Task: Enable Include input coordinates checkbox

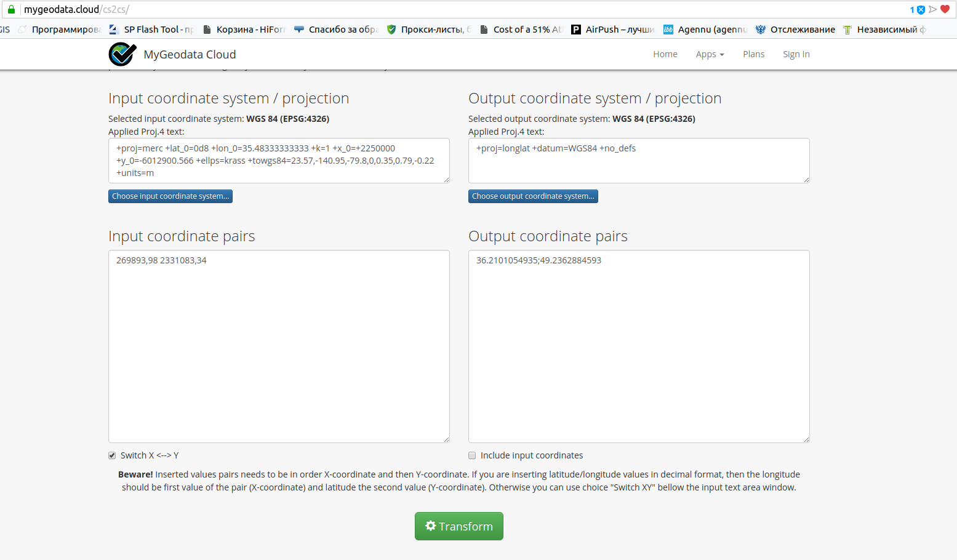Action: (472, 455)
